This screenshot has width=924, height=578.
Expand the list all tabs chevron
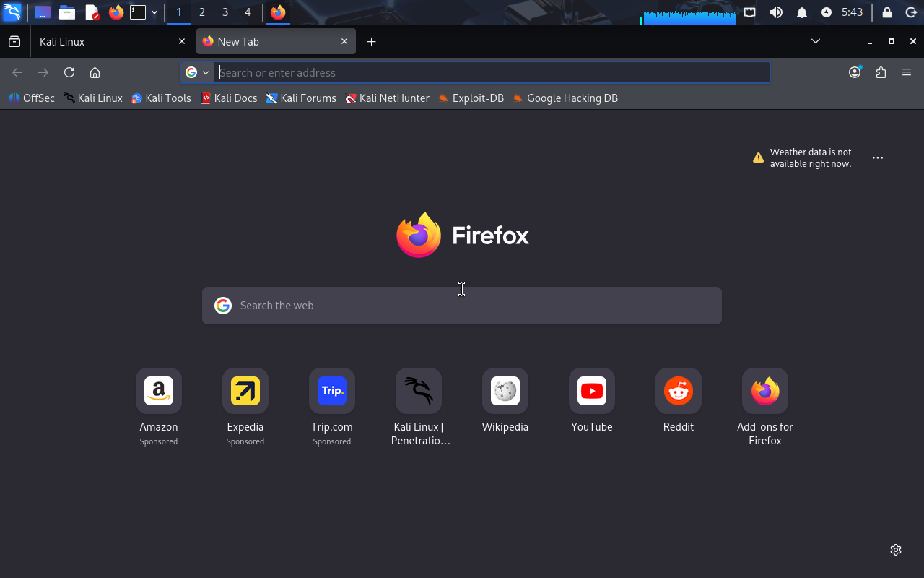click(x=816, y=41)
